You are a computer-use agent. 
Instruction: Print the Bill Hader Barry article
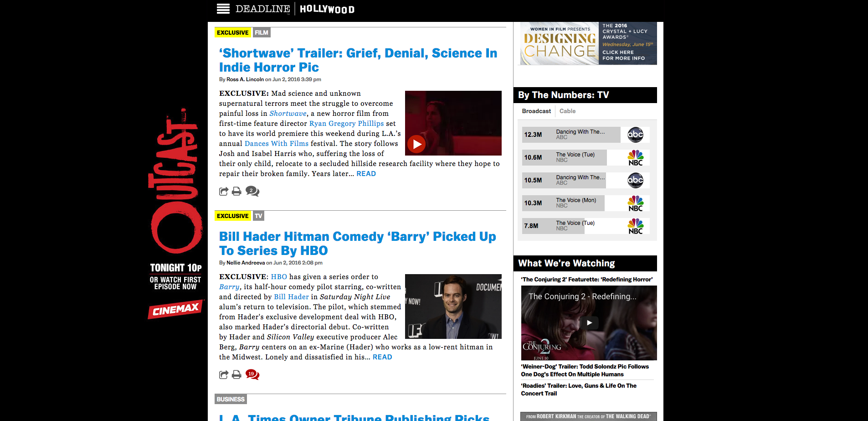click(x=236, y=375)
